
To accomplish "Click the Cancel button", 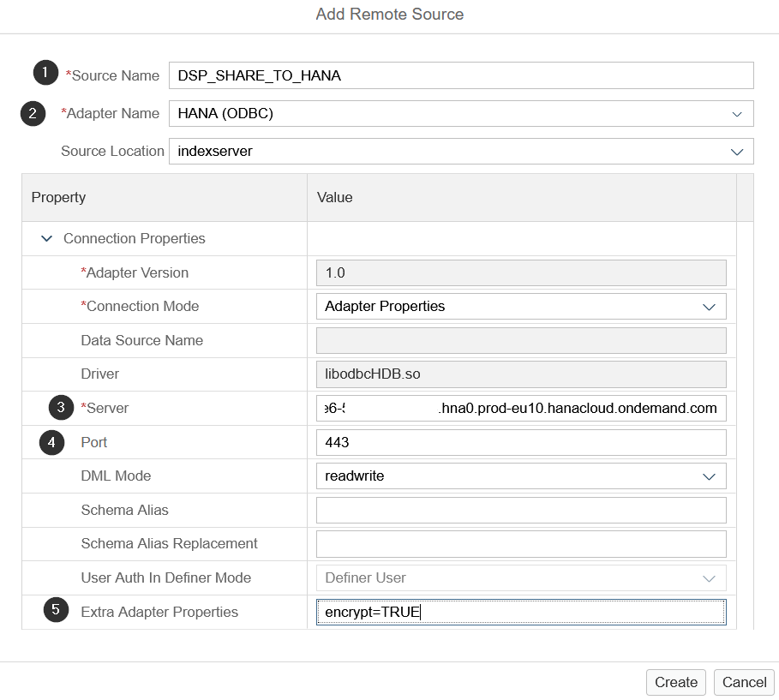I will pyautogui.click(x=744, y=682).
